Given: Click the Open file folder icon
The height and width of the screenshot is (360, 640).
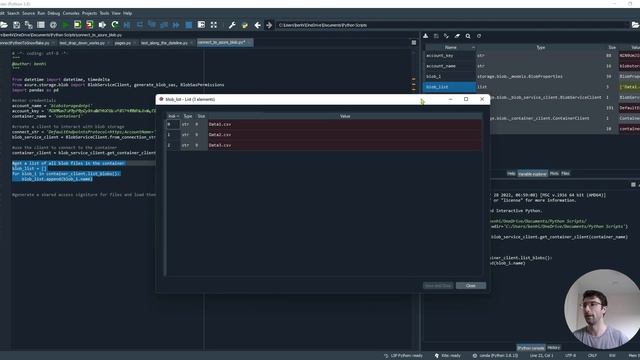Looking at the screenshot, I should click(x=4, y=25).
